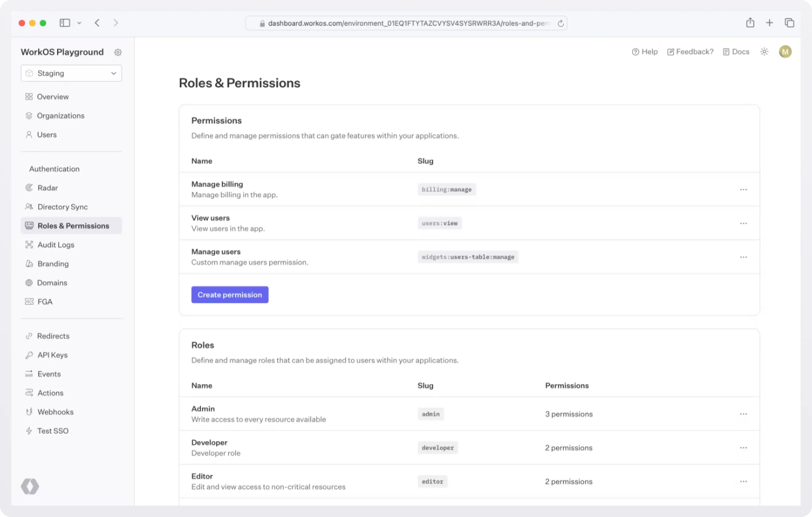Screen dimensions: 812x517
Task: Open options menu for Admin role
Action: click(743, 414)
